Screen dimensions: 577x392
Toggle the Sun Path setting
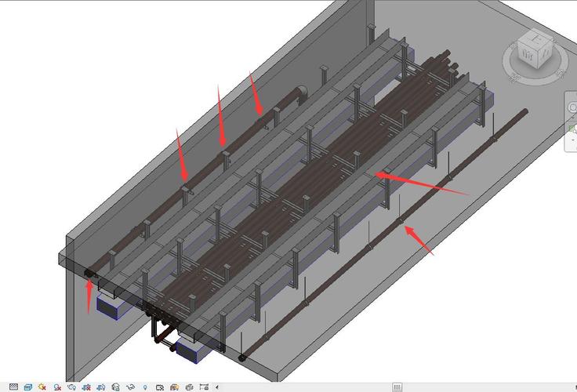click(42, 387)
